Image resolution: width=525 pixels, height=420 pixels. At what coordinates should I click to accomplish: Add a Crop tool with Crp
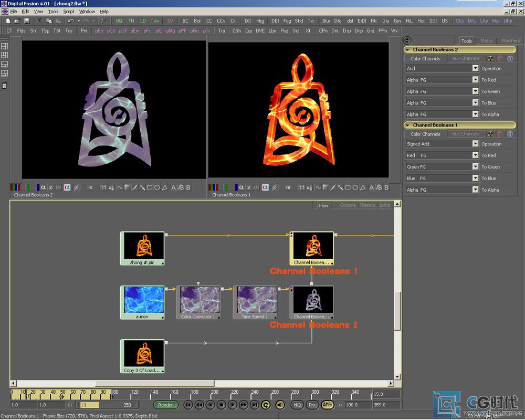coord(248,31)
